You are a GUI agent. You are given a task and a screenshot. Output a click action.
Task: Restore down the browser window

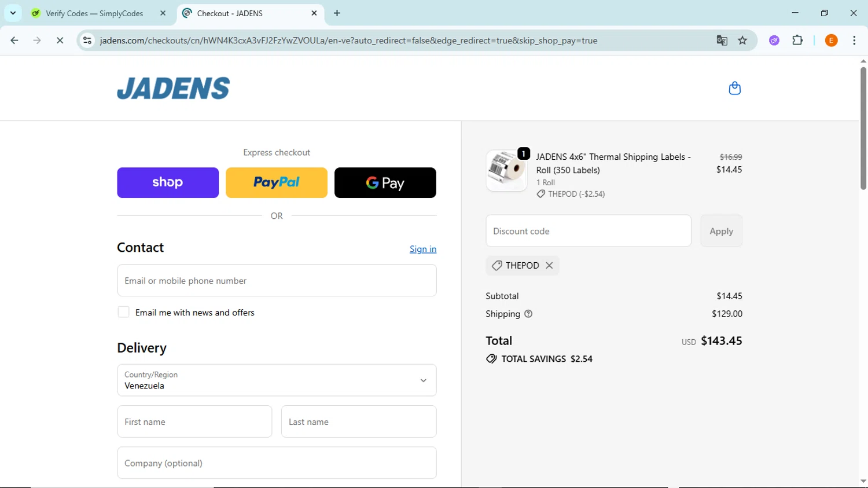824,13
